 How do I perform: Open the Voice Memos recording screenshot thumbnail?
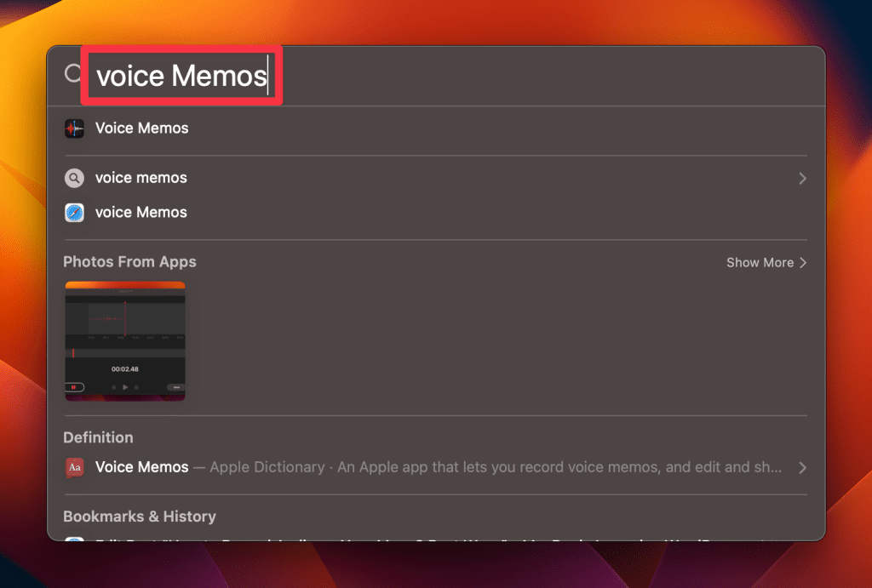coord(125,340)
